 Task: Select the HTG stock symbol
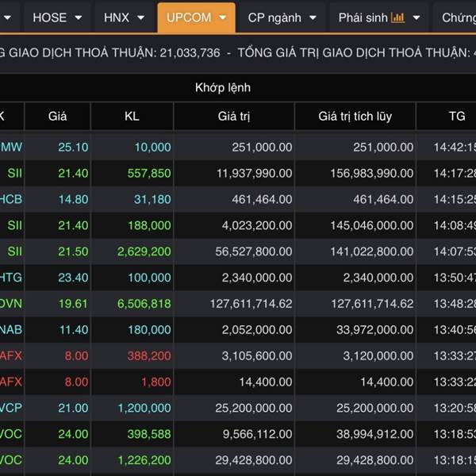(x=11, y=277)
